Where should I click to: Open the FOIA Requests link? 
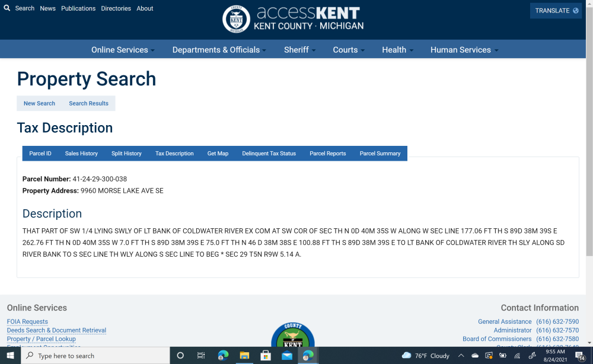tap(27, 322)
